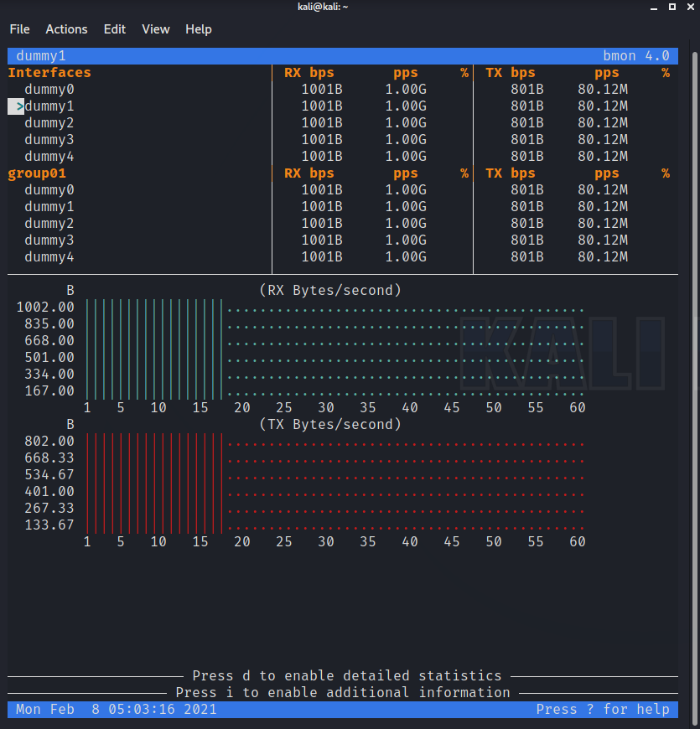This screenshot has height=729, width=700.
Task: Minimize the terminal window
Action: (x=653, y=7)
